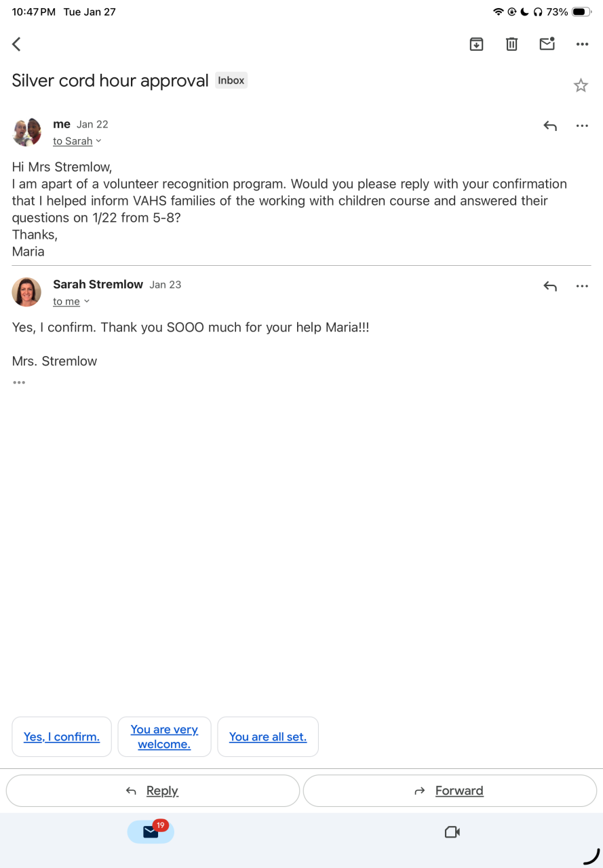
Task: Switch to the Meet video tab
Action: click(452, 832)
